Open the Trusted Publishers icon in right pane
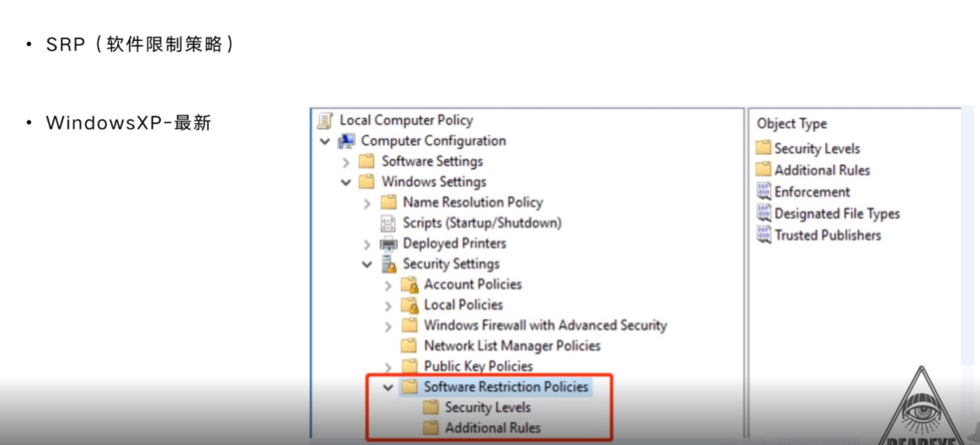Viewport: 980px width, 445px height. tap(764, 235)
